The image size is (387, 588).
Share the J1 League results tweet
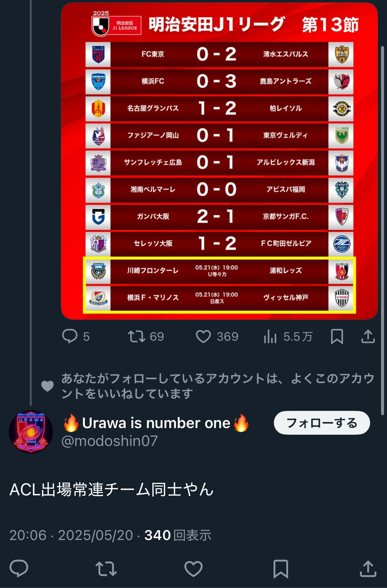coord(368,336)
